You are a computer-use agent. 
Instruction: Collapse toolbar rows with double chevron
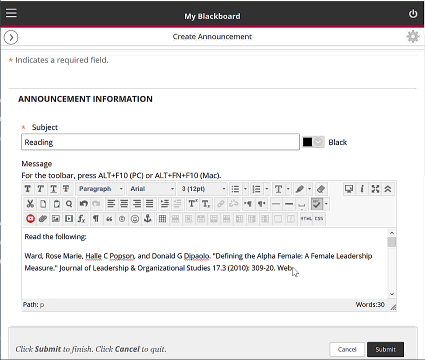(388, 189)
